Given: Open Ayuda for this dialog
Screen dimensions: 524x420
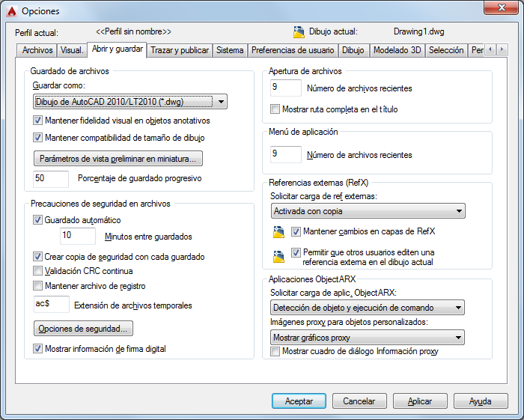Looking at the screenshot, I should (x=481, y=401).
